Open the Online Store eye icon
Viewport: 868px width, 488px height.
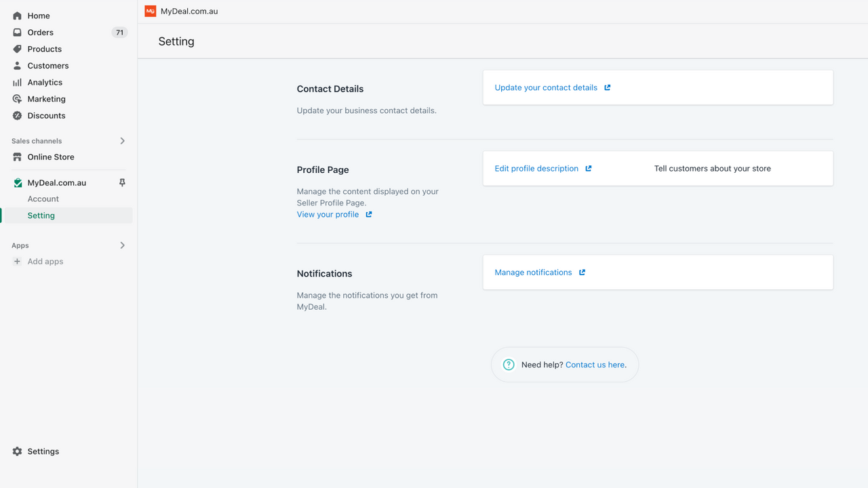click(16, 157)
